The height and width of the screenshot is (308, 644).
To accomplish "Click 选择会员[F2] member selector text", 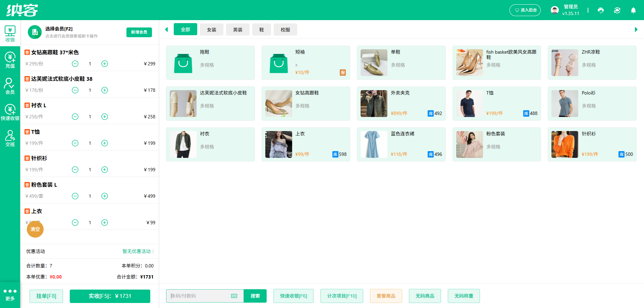I will coord(59,29).
